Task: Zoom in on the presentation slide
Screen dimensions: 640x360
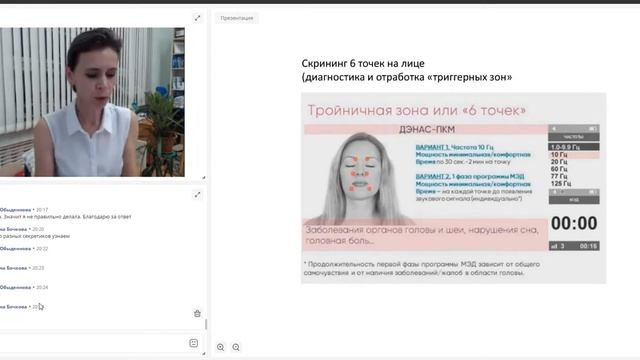Action: click(220, 347)
